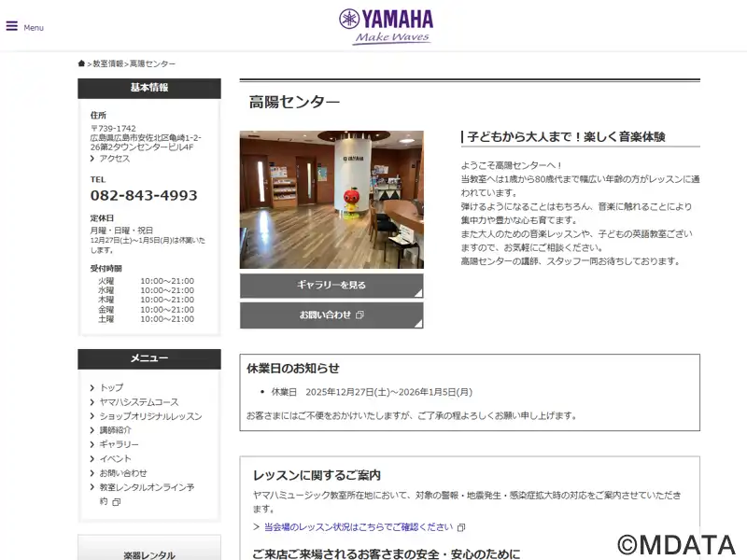The image size is (747, 560).
Task: Click the Yamaha Make Waves logo
Action: [x=386, y=25]
